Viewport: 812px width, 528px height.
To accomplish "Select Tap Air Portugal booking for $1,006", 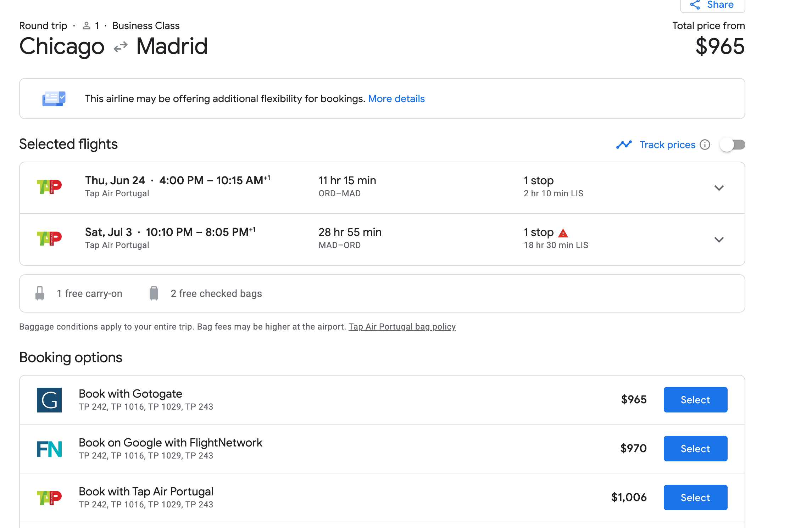I will point(695,498).
